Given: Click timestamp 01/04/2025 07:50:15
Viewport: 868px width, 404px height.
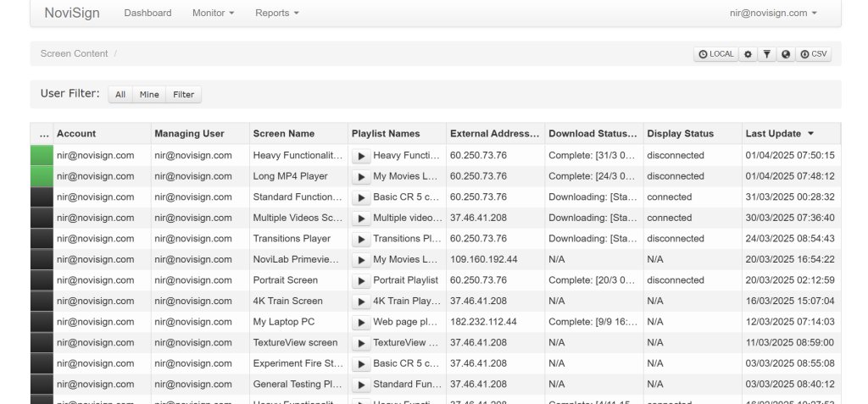Looking at the screenshot, I should [x=790, y=156].
